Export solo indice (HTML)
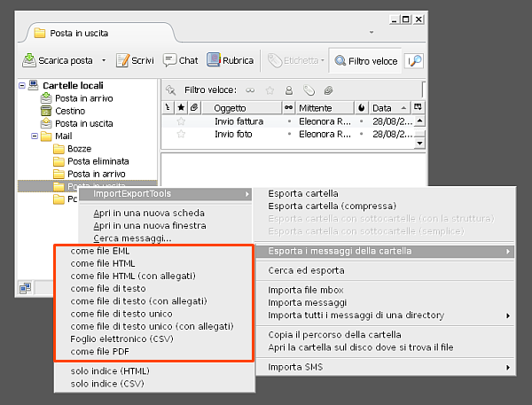 [x=110, y=371]
